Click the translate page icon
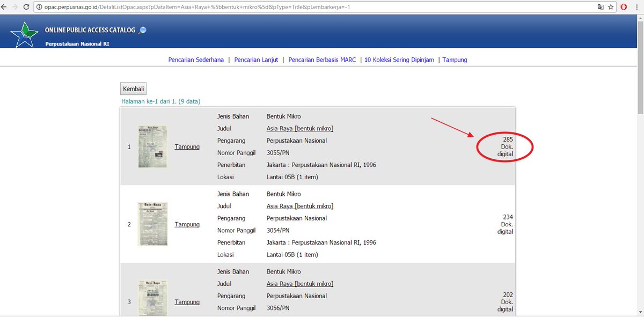The width and height of the screenshot is (644, 317). 601,7
